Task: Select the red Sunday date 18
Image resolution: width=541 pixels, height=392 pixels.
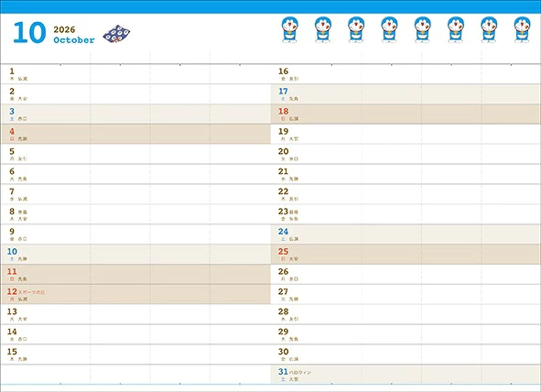Action: tap(283, 112)
